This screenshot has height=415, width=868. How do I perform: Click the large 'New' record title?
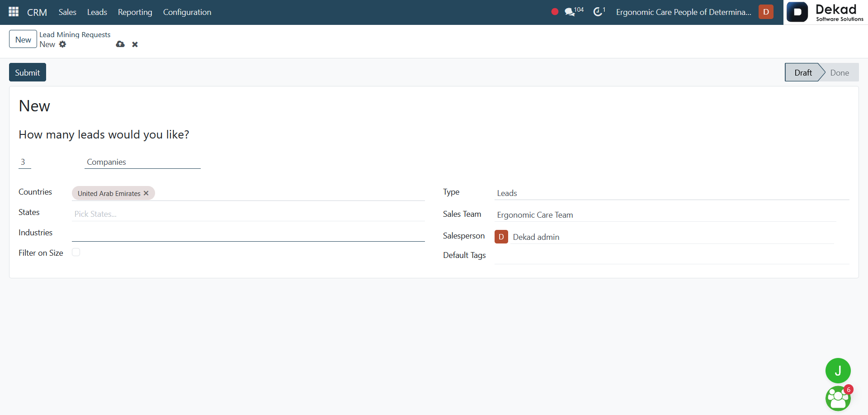34,106
